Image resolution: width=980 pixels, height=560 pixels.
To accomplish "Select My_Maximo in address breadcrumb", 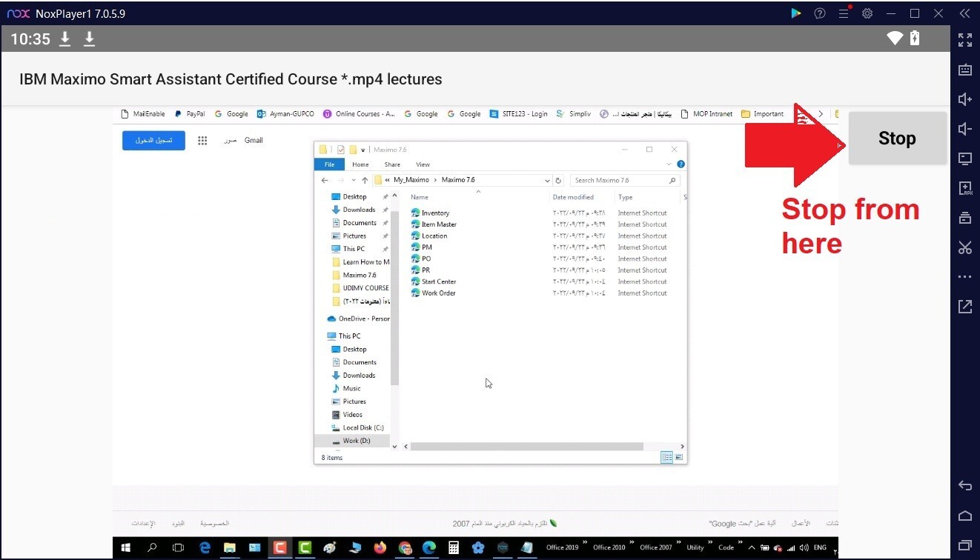I will (x=411, y=180).
